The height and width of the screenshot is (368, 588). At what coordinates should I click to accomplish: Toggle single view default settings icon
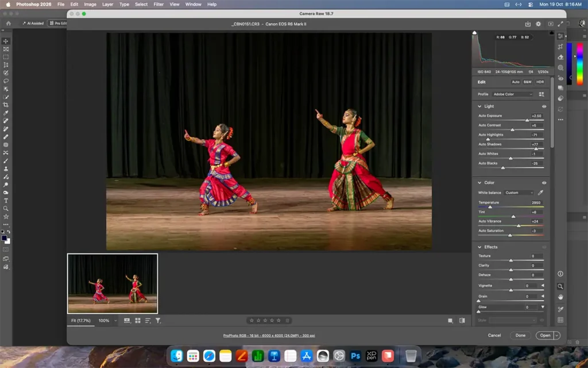coord(450,321)
